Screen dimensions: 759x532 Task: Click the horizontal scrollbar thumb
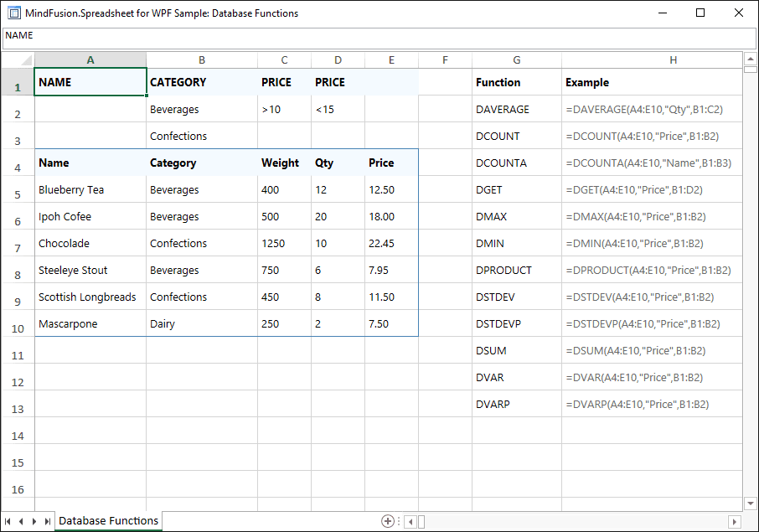421,522
